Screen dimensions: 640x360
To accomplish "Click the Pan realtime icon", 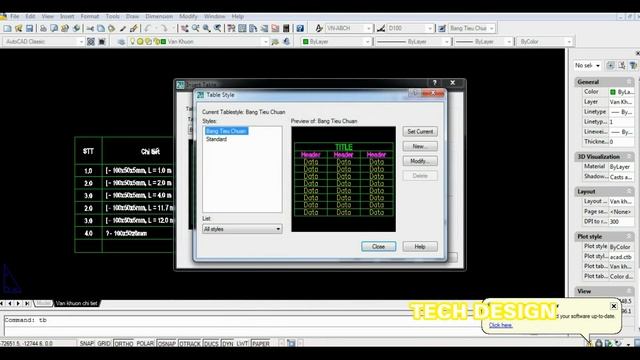I will pos(185,28).
